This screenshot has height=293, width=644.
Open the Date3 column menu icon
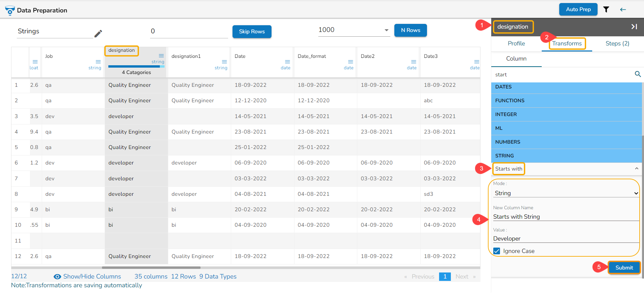[x=477, y=62]
